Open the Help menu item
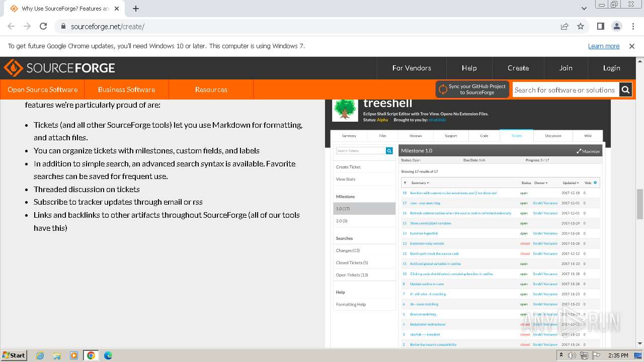This screenshot has width=644, height=362. [x=469, y=68]
